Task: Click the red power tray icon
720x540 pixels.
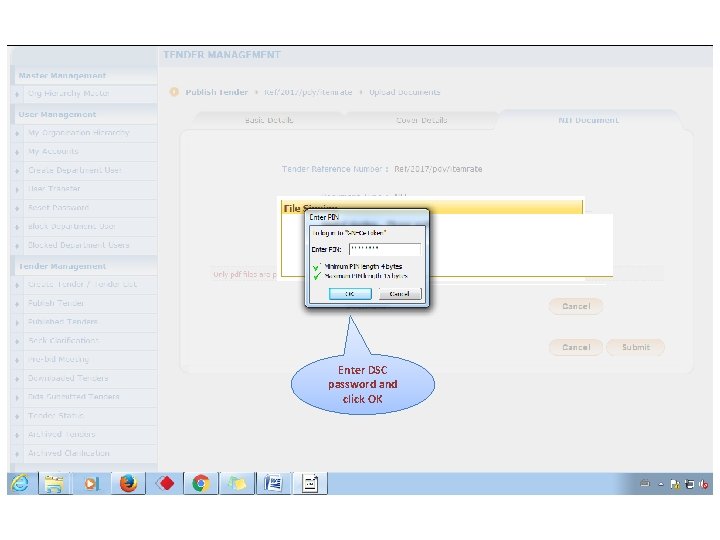Action: (x=703, y=484)
